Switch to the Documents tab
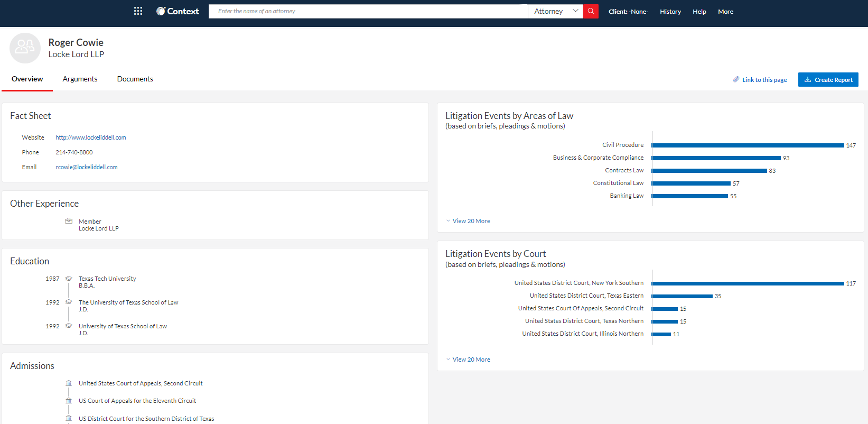The image size is (868, 424). pyautogui.click(x=135, y=79)
